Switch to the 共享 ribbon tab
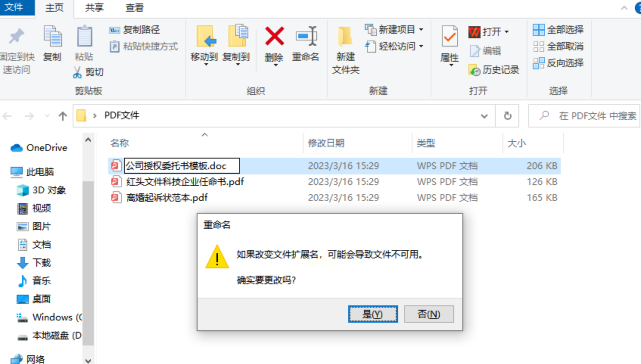This screenshot has height=364, width=641. tap(94, 8)
